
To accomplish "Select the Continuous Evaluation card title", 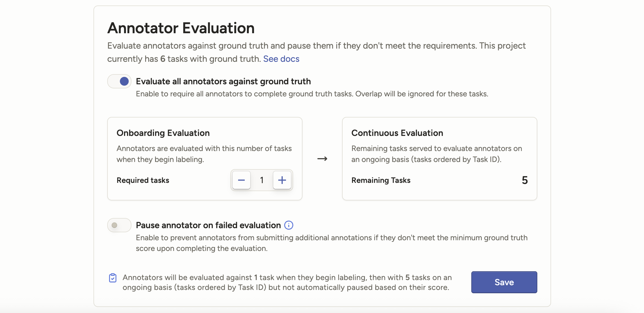I will click(397, 133).
